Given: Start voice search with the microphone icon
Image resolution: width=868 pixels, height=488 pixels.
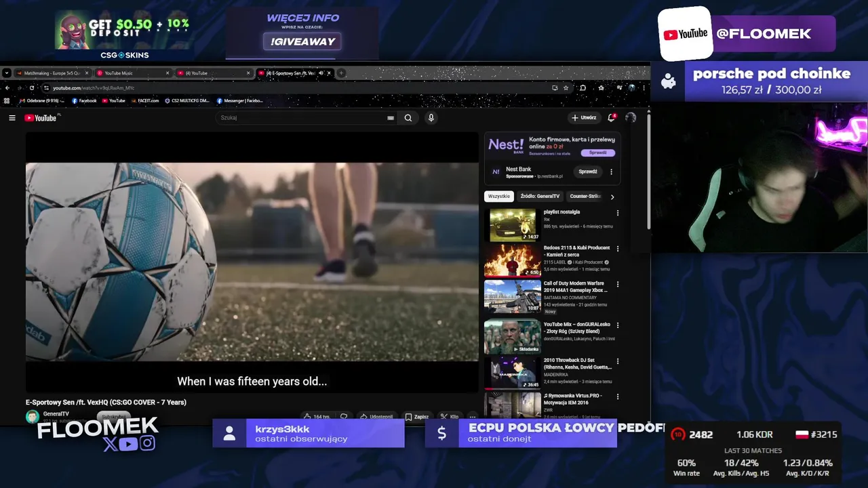Looking at the screenshot, I should (x=431, y=118).
